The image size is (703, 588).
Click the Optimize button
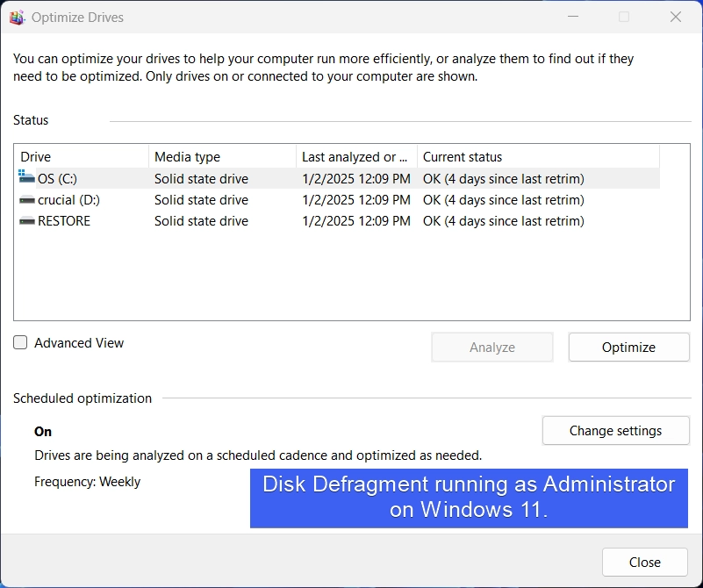tap(628, 348)
